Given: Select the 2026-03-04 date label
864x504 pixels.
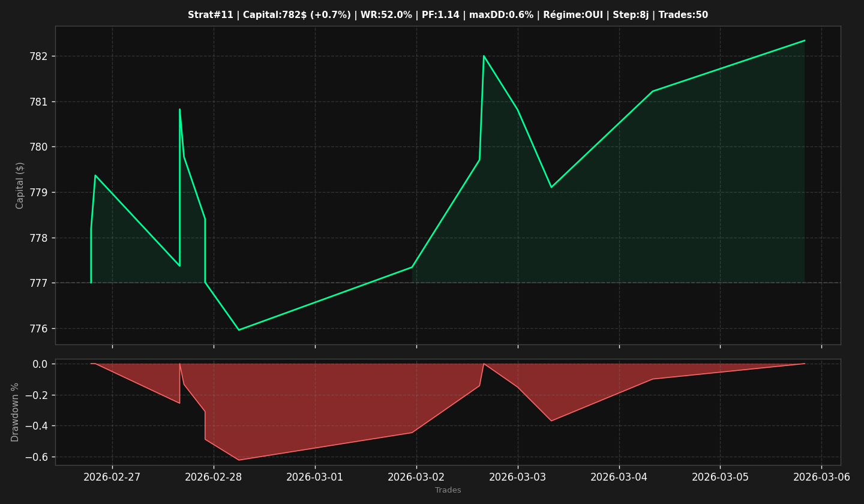Looking at the screenshot, I should pos(619,478).
